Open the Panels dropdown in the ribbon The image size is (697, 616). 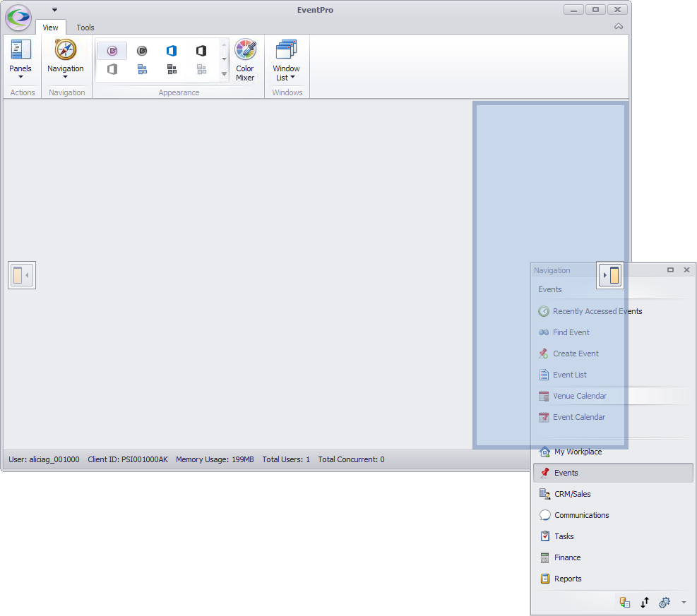[20, 61]
